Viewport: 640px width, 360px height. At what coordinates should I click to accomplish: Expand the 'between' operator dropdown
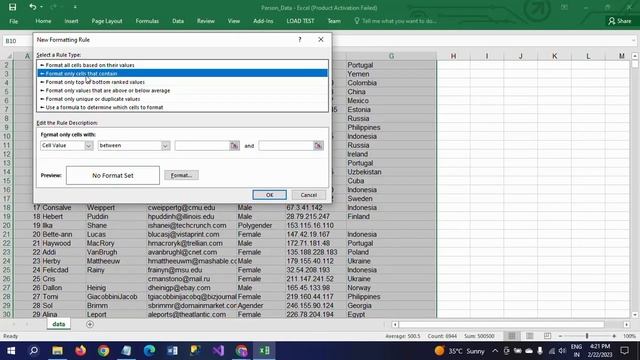click(x=165, y=146)
